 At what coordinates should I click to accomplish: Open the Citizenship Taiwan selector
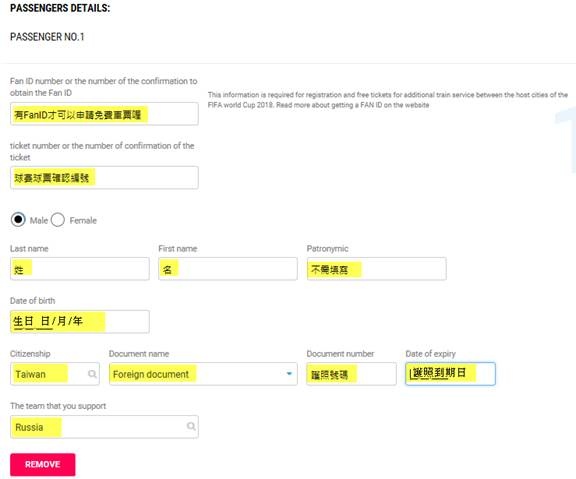[x=55, y=374]
